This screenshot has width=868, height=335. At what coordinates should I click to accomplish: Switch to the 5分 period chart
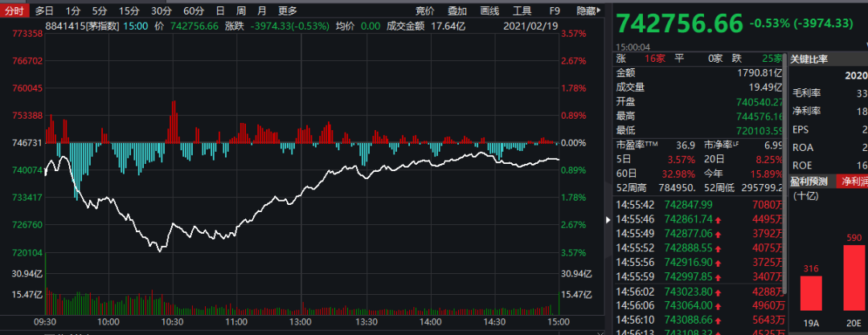tap(99, 11)
